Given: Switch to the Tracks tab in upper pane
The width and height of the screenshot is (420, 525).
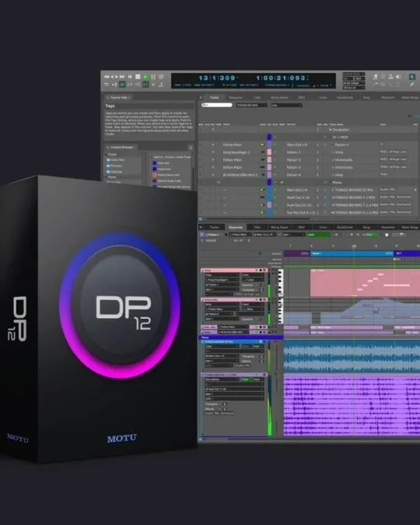Looking at the screenshot, I should (214, 97).
